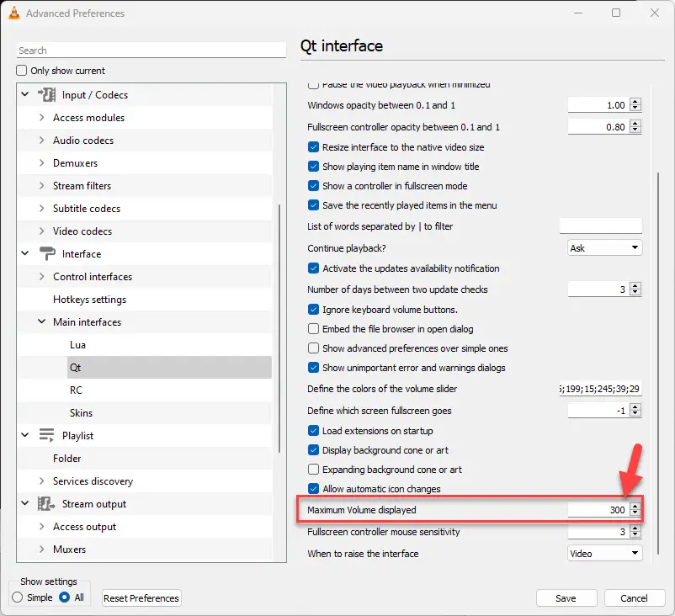Screen dimensions: 675x616
Task: Disable 'Ignore keyboard volume buttons'
Action: point(313,310)
